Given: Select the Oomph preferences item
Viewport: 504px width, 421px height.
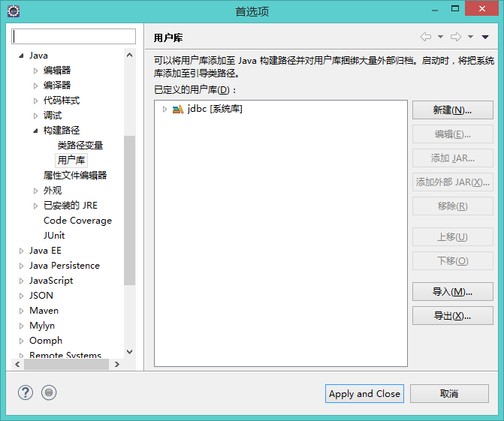Looking at the screenshot, I should 46,341.
